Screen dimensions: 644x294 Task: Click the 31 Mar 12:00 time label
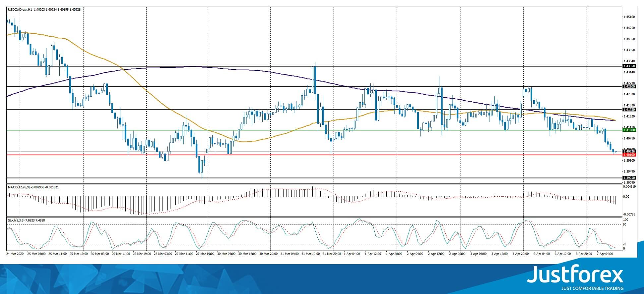pos(311,254)
